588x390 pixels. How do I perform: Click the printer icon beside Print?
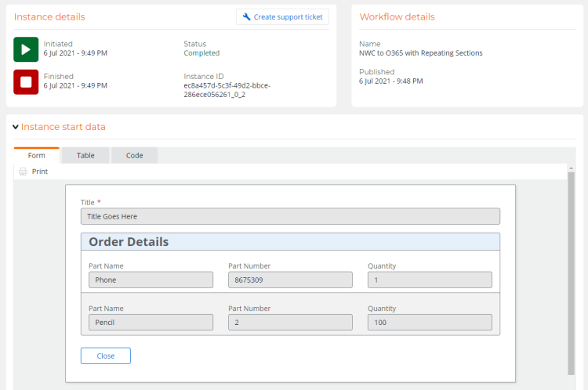24,172
